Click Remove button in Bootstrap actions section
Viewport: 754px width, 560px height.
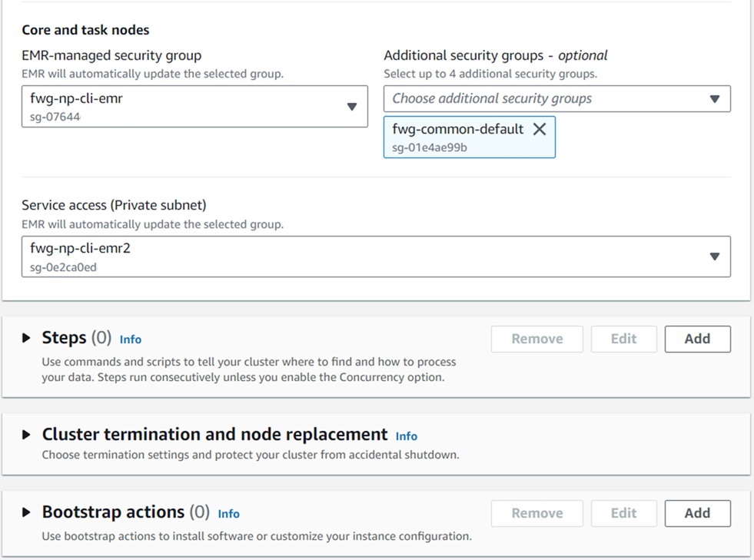coord(536,513)
